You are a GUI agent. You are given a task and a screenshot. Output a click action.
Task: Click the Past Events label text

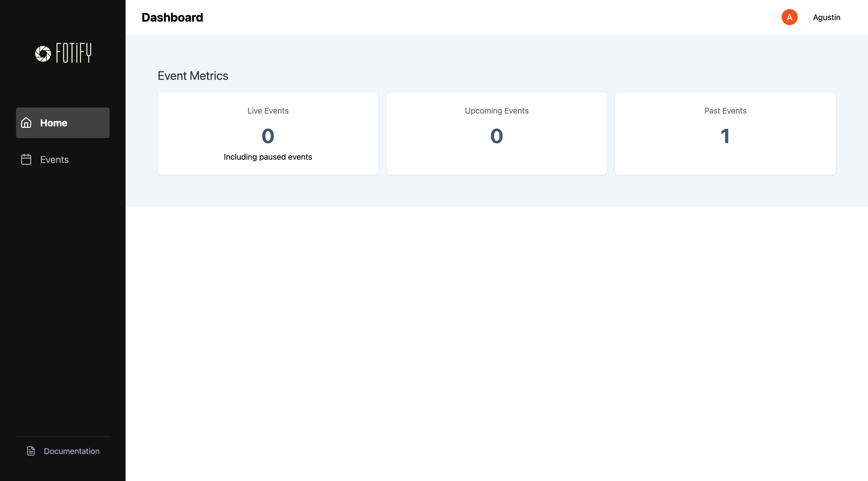point(725,111)
